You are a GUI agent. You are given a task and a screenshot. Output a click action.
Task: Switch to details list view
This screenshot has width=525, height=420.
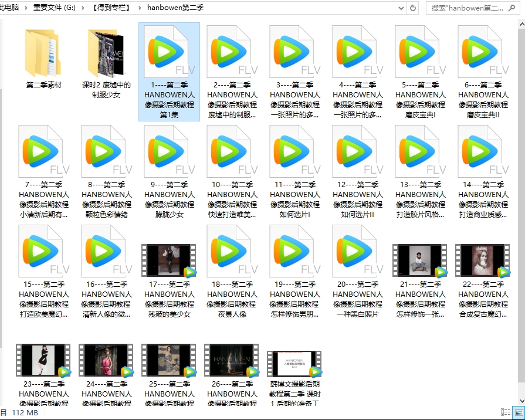[x=506, y=413]
